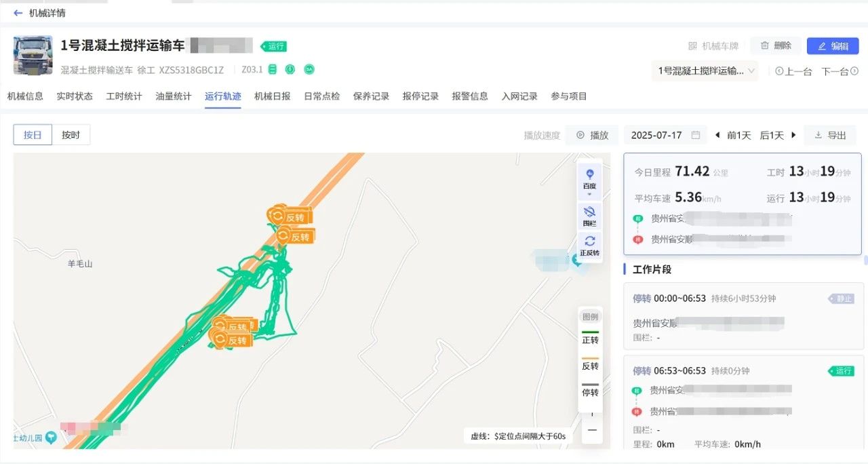The width and height of the screenshot is (868, 464).
Task: Click the green 运行 status tag in header
Action: click(274, 46)
